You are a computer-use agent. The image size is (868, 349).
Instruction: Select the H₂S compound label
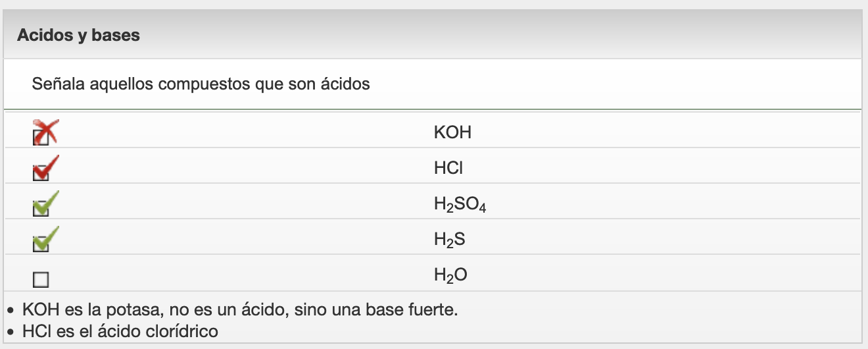pyautogui.click(x=449, y=240)
